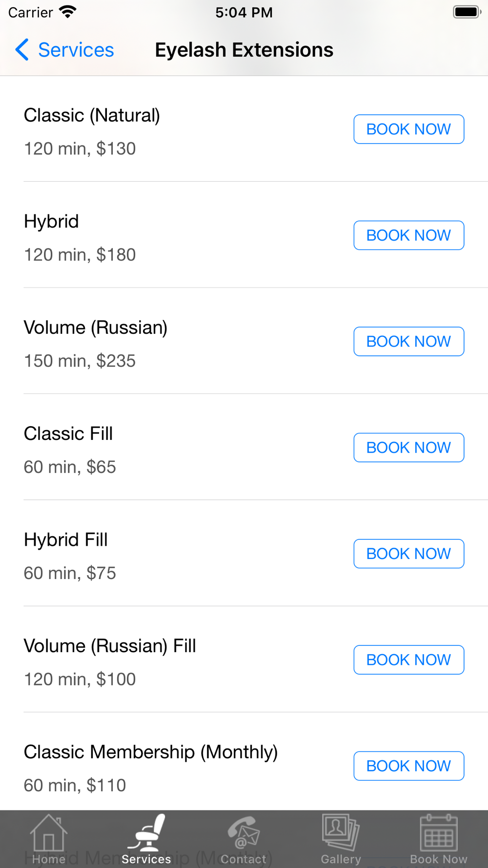Tap the Eyelash Extensions page title
Image resolution: width=488 pixels, height=868 pixels.
pos(244,50)
